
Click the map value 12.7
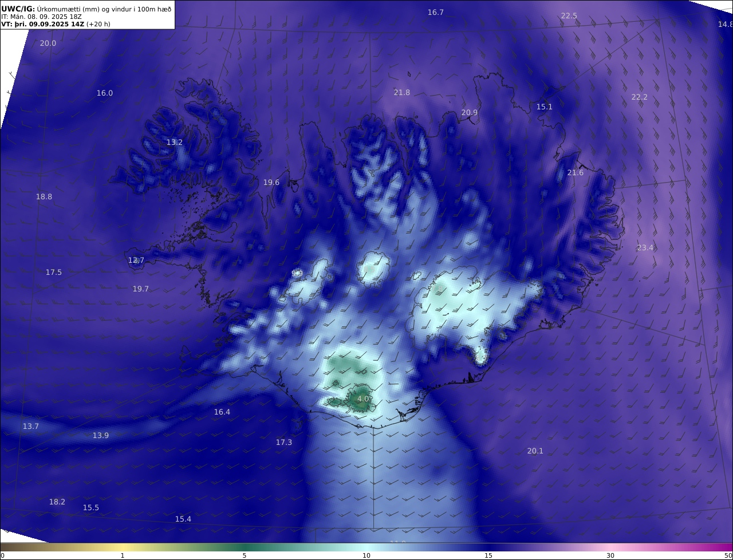pos(136,261)
